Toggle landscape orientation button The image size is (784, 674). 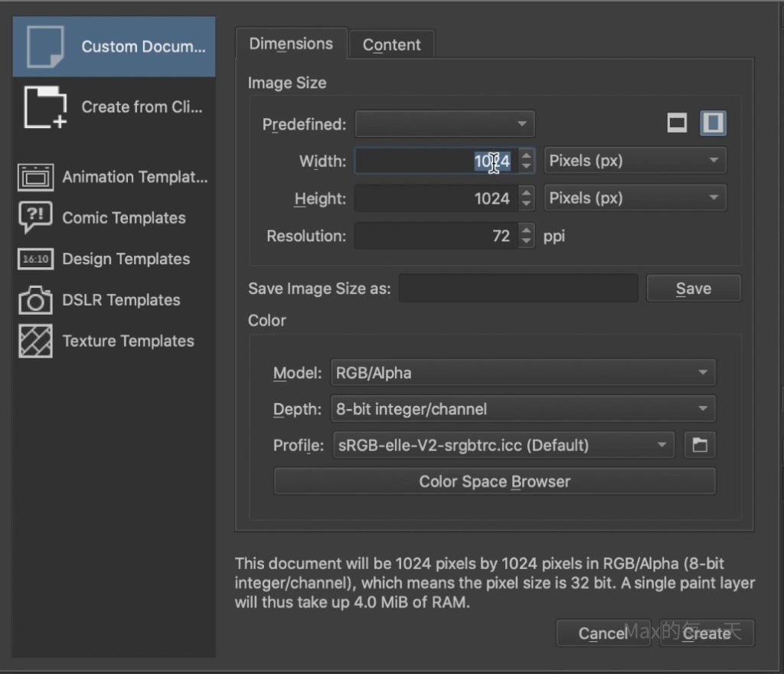click(x=677, y=123)
